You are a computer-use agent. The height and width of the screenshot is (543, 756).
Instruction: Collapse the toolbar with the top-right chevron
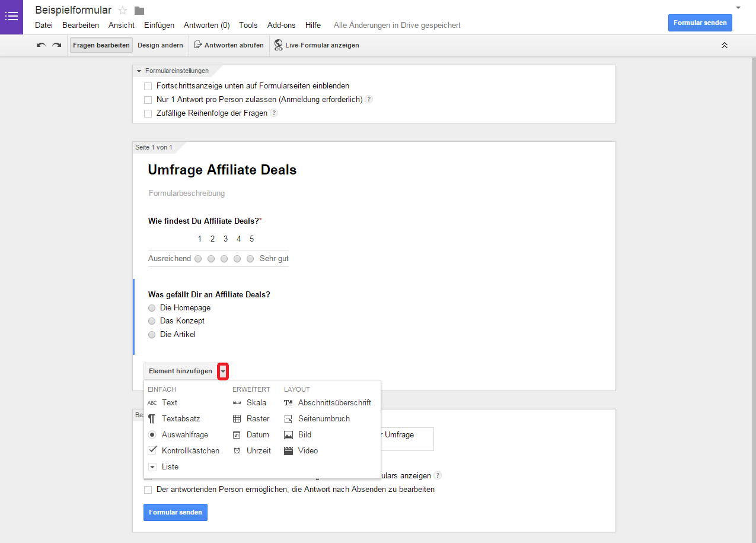point(724,45)
